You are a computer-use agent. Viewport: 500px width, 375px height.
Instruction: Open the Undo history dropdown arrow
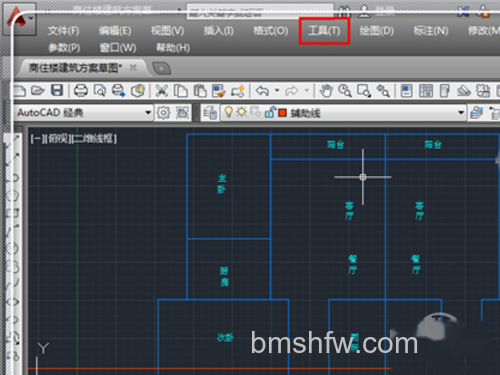click(x=277, y=90)
